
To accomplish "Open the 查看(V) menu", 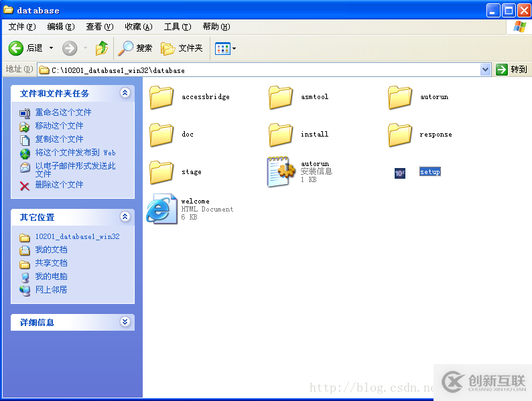I will coord(100,26).
